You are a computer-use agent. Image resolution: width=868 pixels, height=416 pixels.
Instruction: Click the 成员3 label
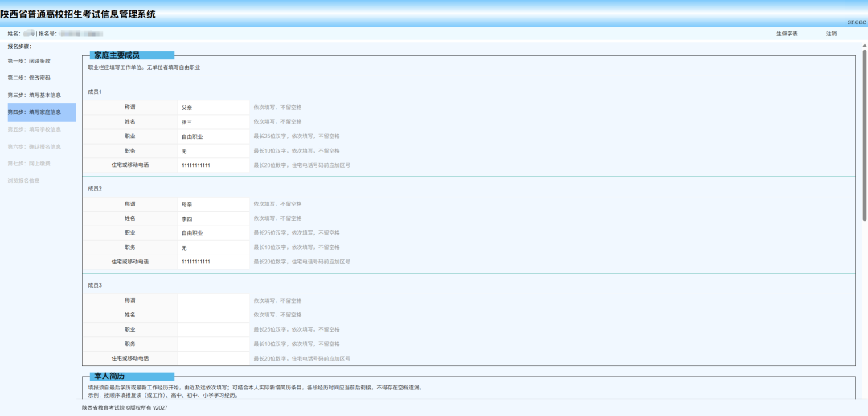coord(95,285)
